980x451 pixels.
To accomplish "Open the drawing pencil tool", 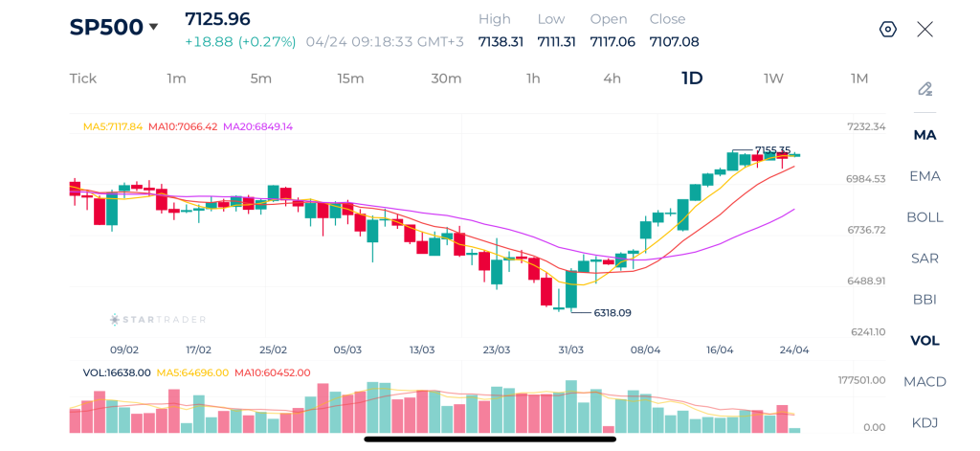I will tap(924, 89).
